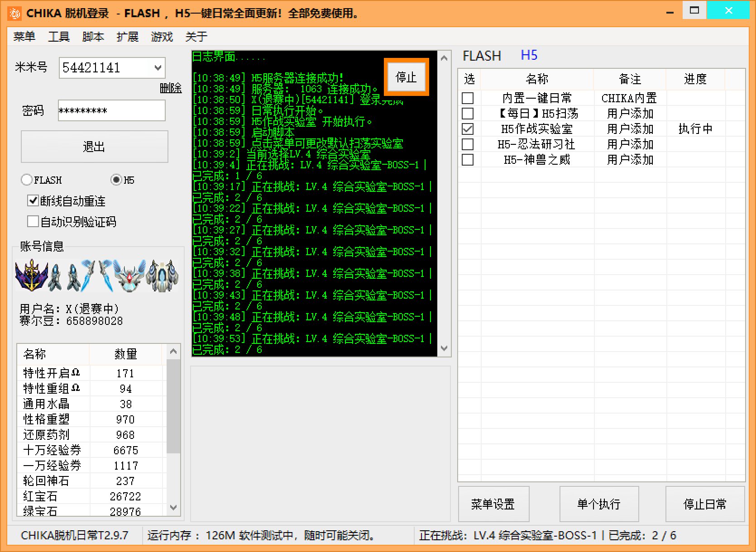Viewport: 756px width, 552px height.
Task: Select the H5-神兽之威 row name
Action: point(537,160)
